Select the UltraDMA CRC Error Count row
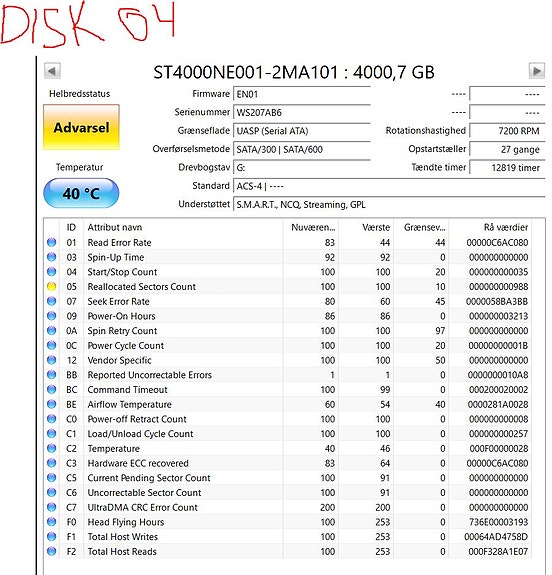This screenshot has width=552, height=575. [x=288, y=507]
